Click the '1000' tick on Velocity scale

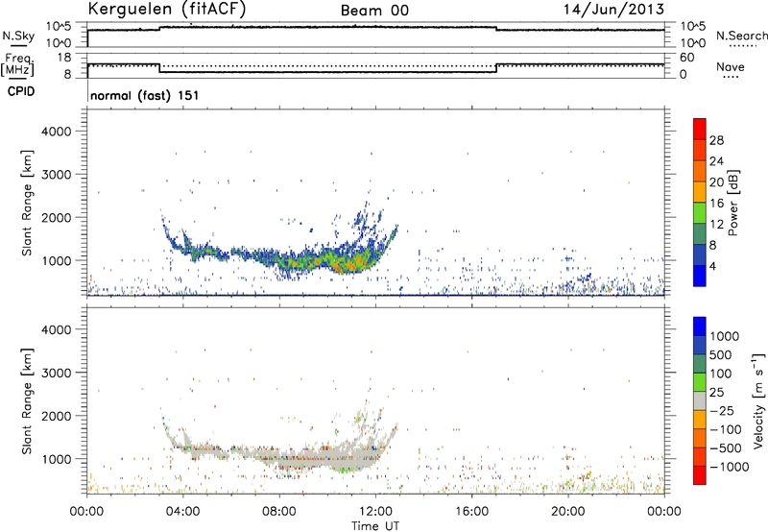(x=724, y=336)
